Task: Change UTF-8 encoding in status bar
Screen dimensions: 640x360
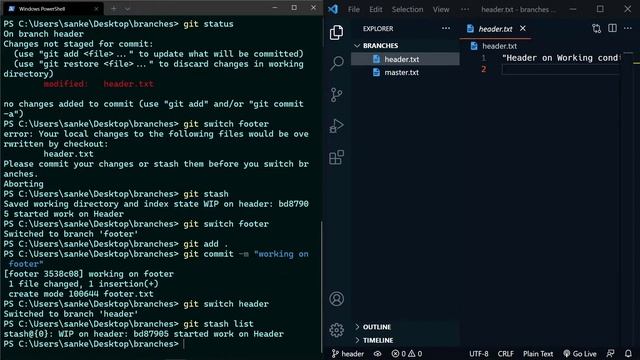Action: click(x=478, y=353)
